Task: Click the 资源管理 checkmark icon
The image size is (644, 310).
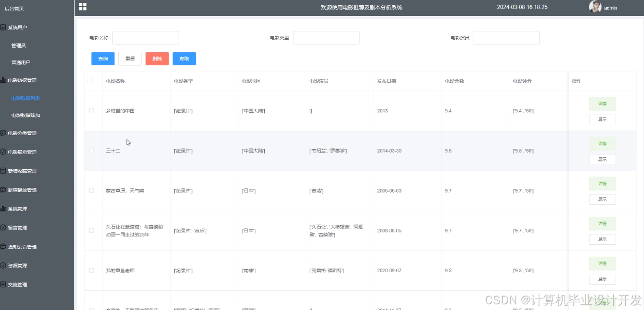Action: coord(3,265)
